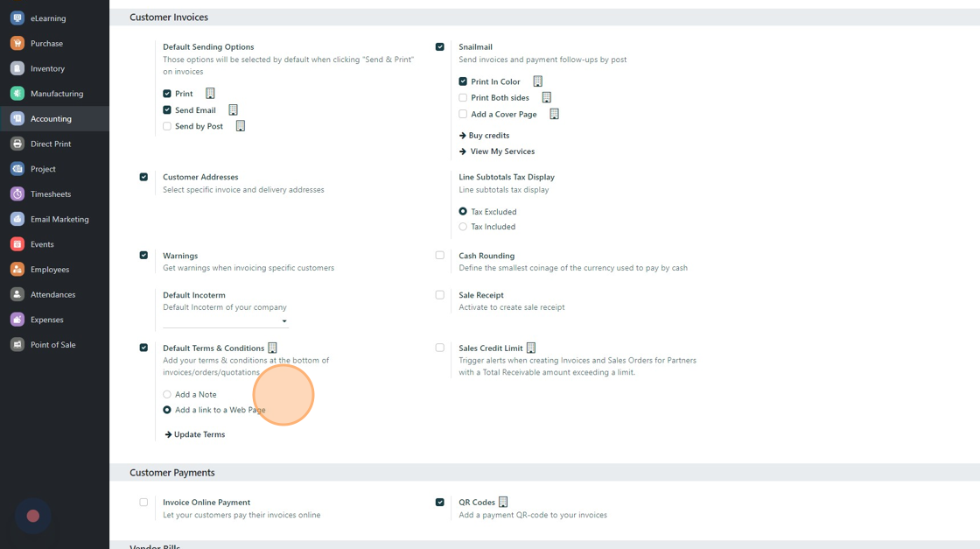Image resolution: width=980 pixels, height=549 pixels.
Task: Click the red record button icon
Action: [33, 517]
